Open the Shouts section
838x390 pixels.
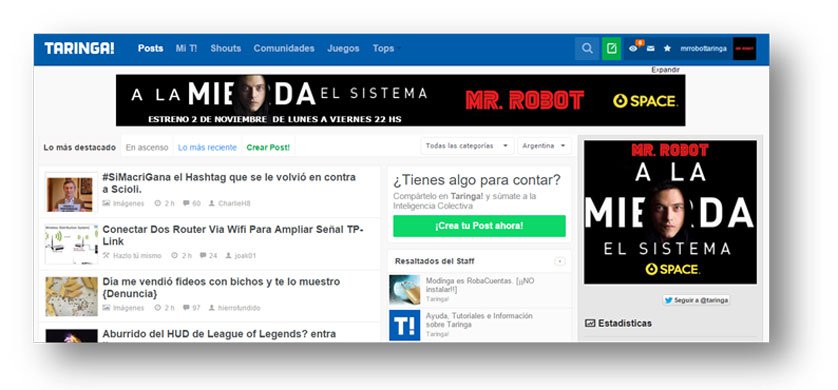click(x=226, y=48)
